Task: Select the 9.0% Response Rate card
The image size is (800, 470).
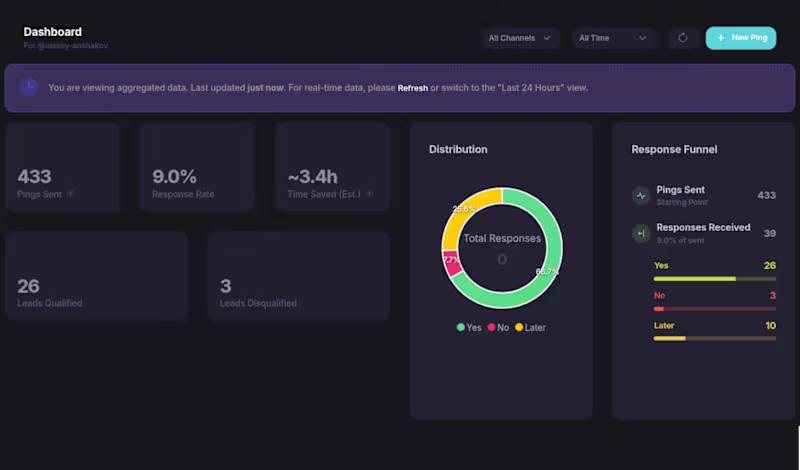Action: [x=197, y=167]
